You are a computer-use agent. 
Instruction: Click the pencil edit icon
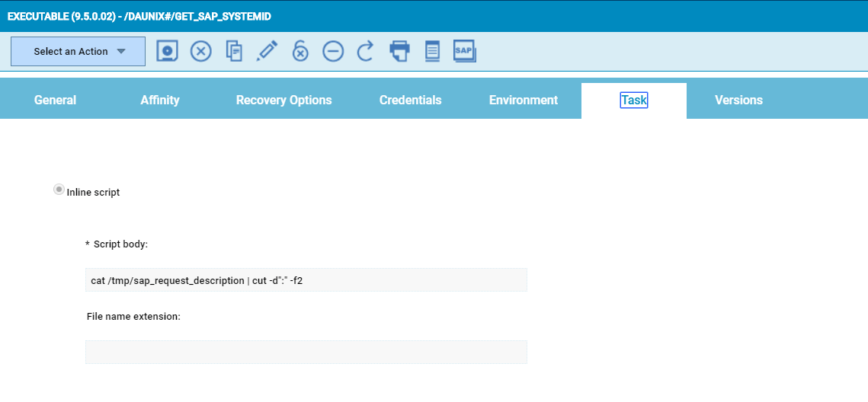[x=267, y=51]
